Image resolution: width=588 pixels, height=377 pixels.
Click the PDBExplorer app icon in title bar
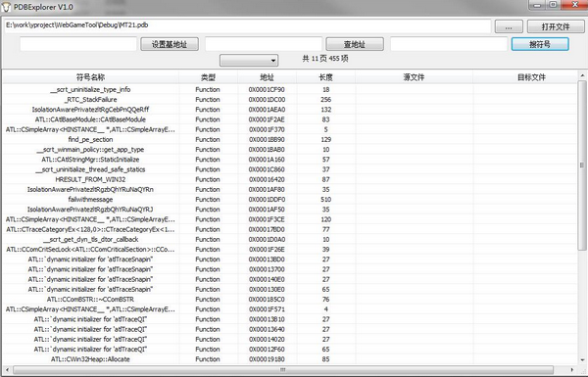pyautogui.click(x=6, y=7)
